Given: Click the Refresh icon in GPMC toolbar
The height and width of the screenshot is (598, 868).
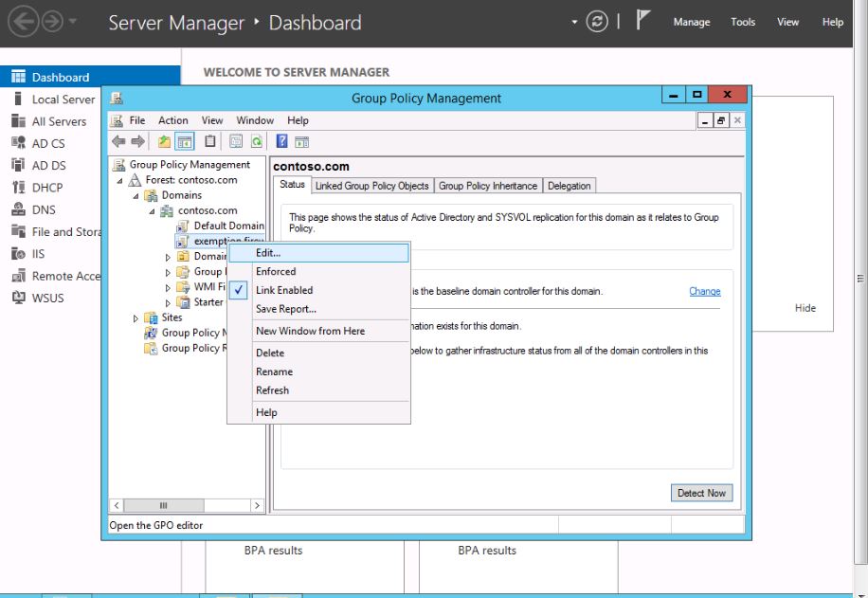Looking at the screenshot, I should [257, 142].
